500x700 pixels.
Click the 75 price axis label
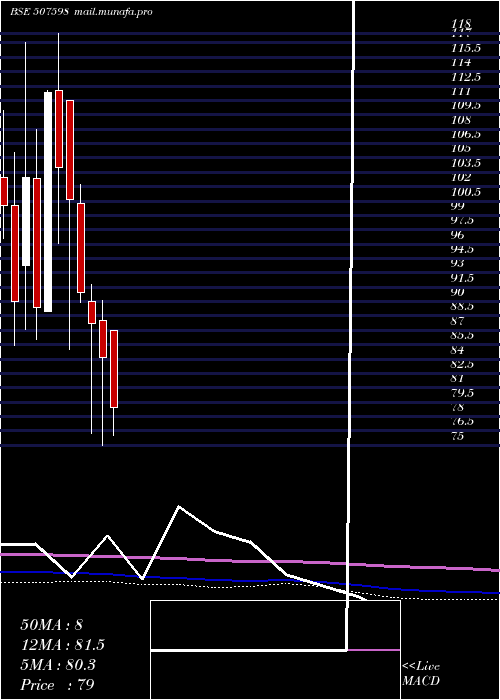click(x=458, y=436)
